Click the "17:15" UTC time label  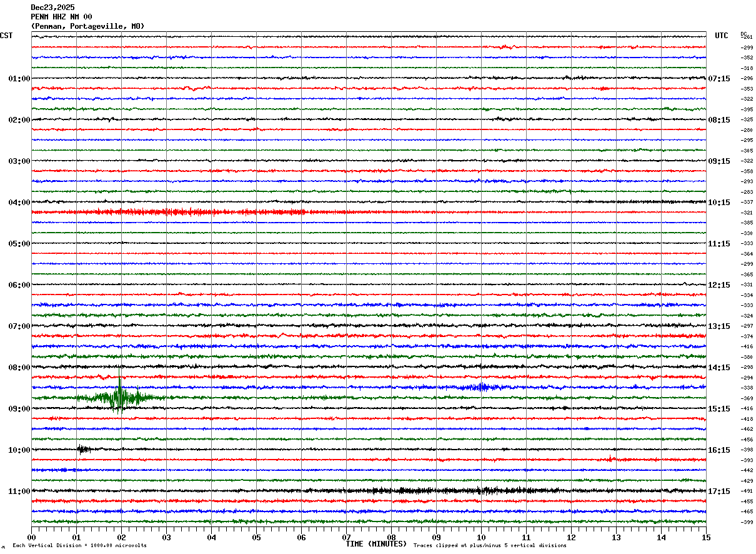719,491
